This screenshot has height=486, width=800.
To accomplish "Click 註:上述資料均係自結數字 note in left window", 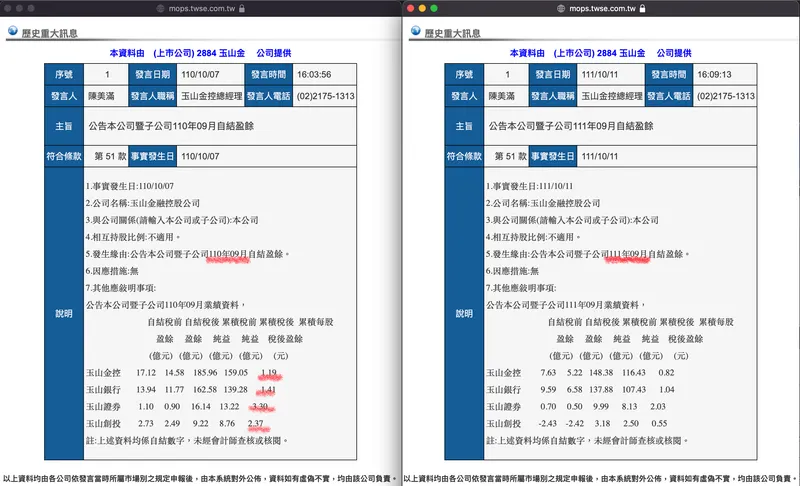I will [x=187, y=440].
